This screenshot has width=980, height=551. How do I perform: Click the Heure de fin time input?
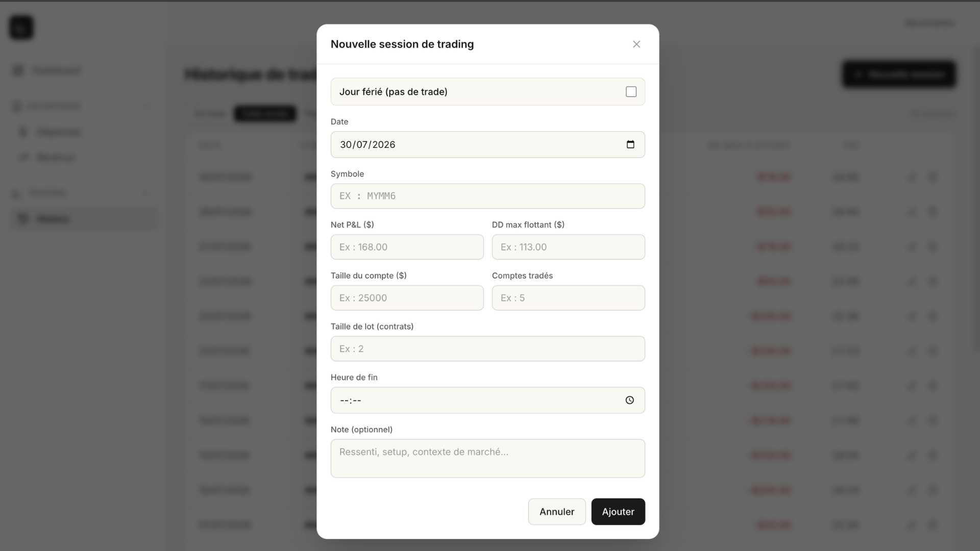point(488,400)
